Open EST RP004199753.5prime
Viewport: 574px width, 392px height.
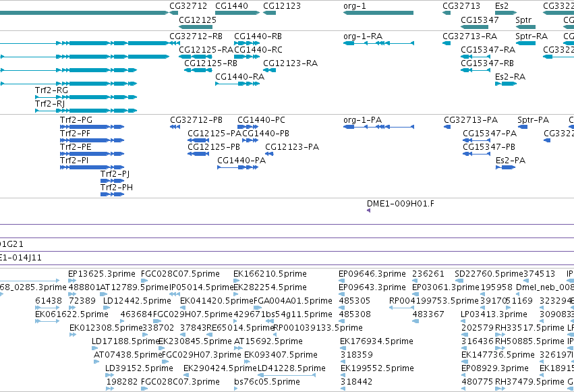click(x=434, y=301)
